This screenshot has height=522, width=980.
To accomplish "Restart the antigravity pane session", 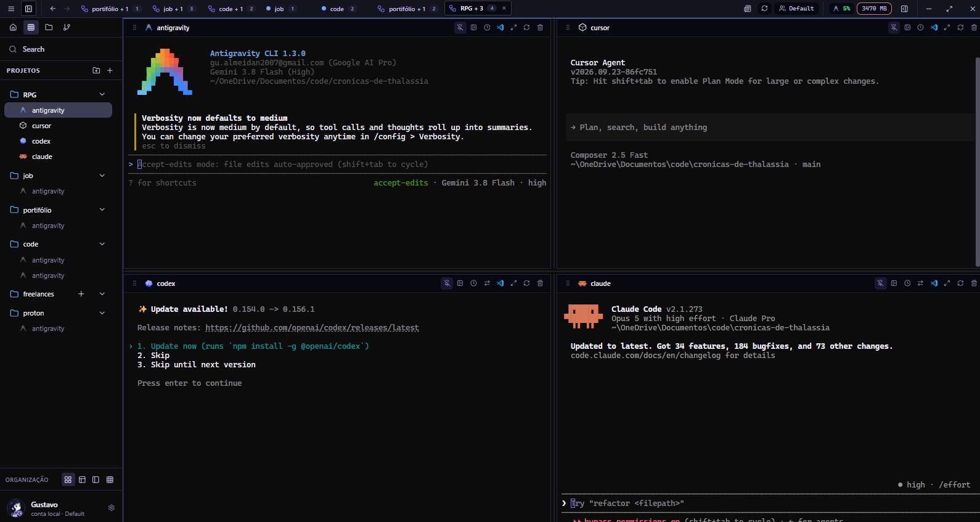I will 526,28.
